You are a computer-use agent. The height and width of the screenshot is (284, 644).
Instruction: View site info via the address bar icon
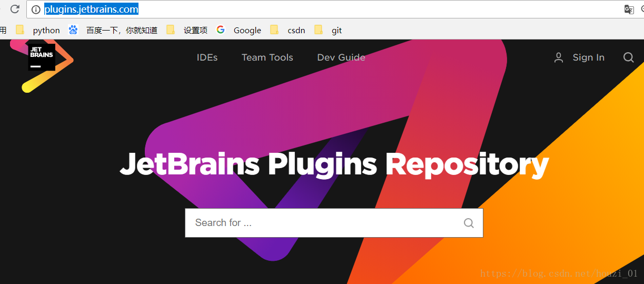pyautogui.click(x=36, y=9)
